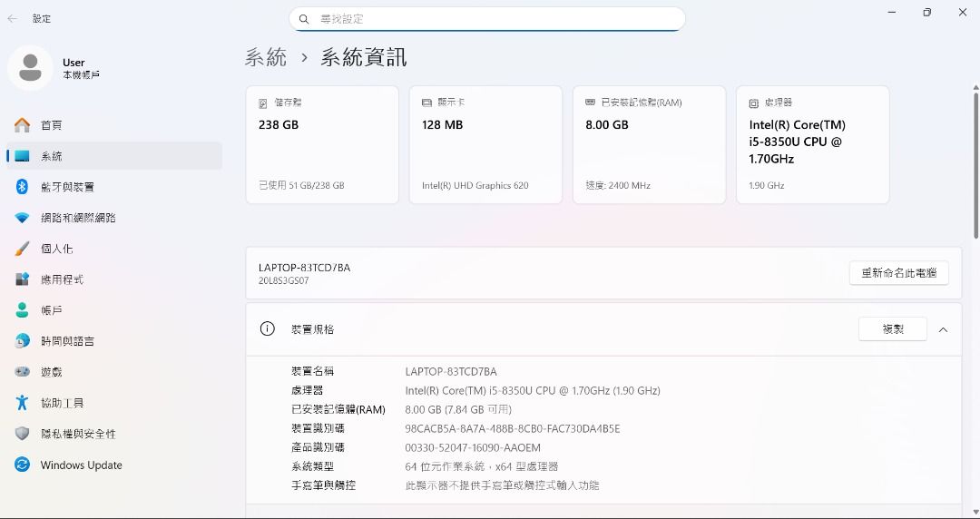The image size is (980, 519).
Task: Open Gaming (遊戲) controller icon
Action: pyautogui.click(x=23, y=372)
